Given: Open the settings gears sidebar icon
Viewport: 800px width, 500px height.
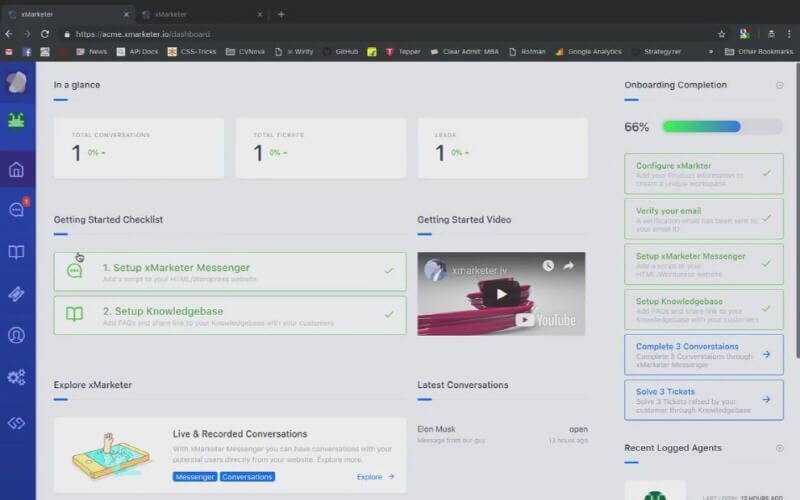Looking at the screenshot, I should point(16,378).
